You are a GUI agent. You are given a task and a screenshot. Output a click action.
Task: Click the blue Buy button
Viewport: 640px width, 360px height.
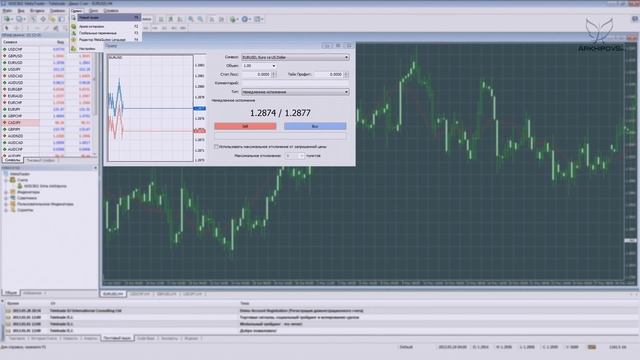(315, 127)
